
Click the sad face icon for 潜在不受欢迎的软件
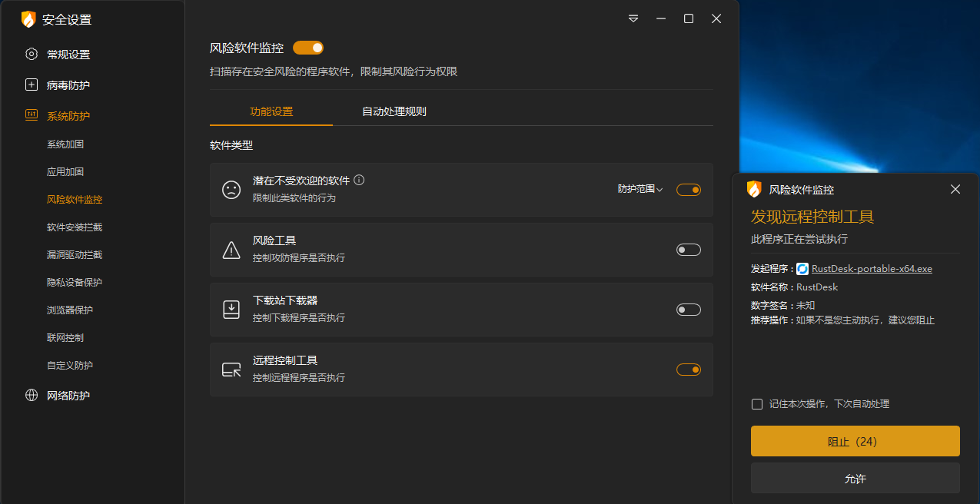(231, 190)
